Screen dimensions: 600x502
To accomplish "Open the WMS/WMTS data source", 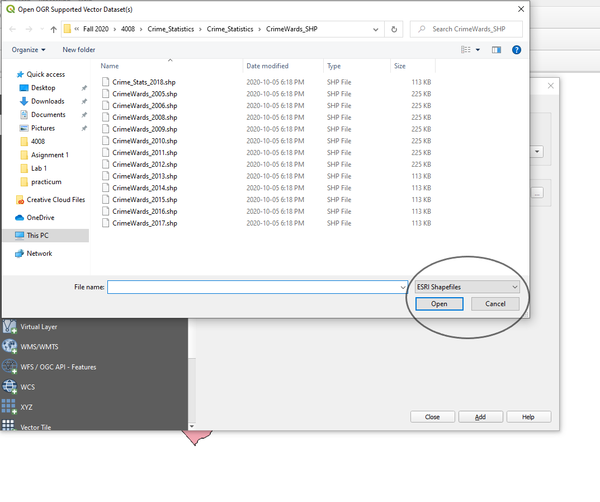I will click(10, 346).
